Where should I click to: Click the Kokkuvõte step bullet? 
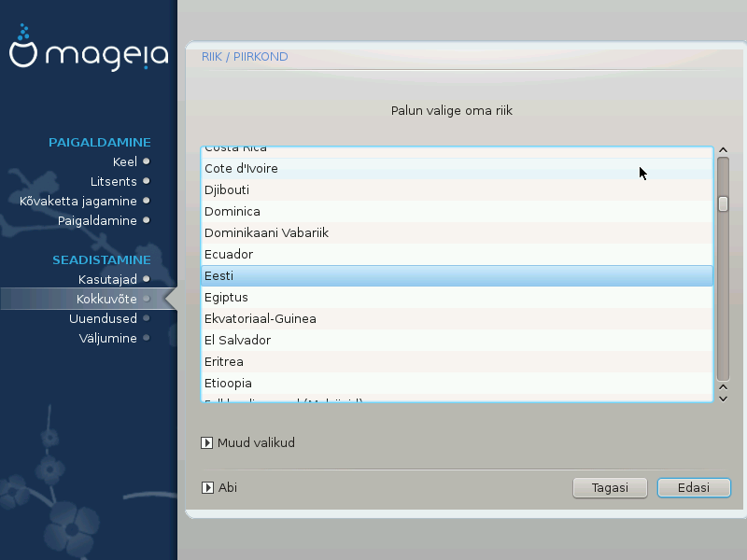[146, 299]
